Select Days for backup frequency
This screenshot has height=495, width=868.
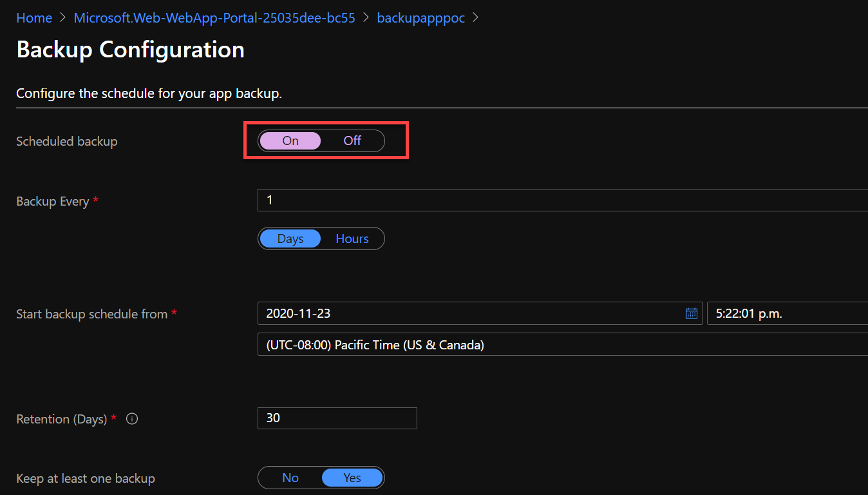(x=290, y=238)
